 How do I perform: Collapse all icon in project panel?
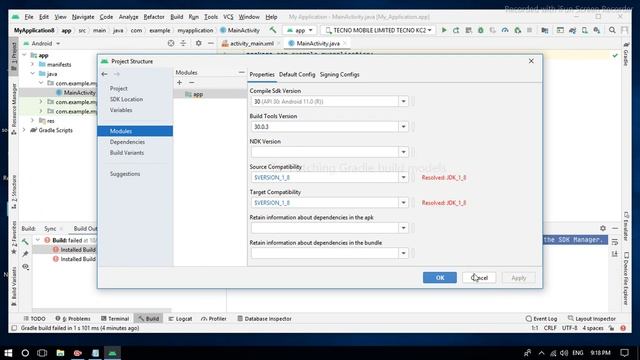pos(183,43)
